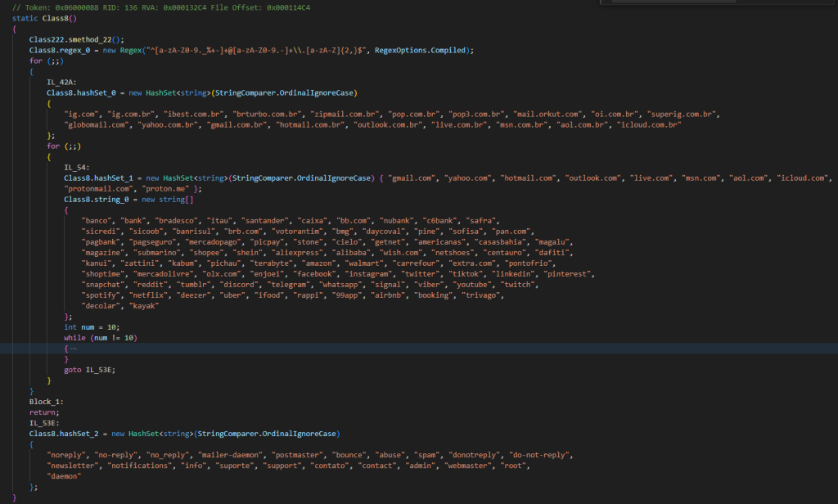Click the "mercadolivre" string
Image resolution: width=838 pixels, height=504 pixels.
point(163,274)
